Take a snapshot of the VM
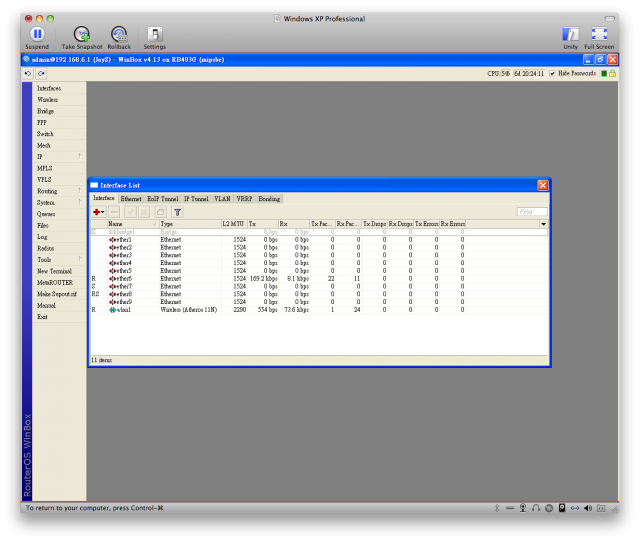Image resolution: width=640 pixels, height=542 pixels. [82, 38]
